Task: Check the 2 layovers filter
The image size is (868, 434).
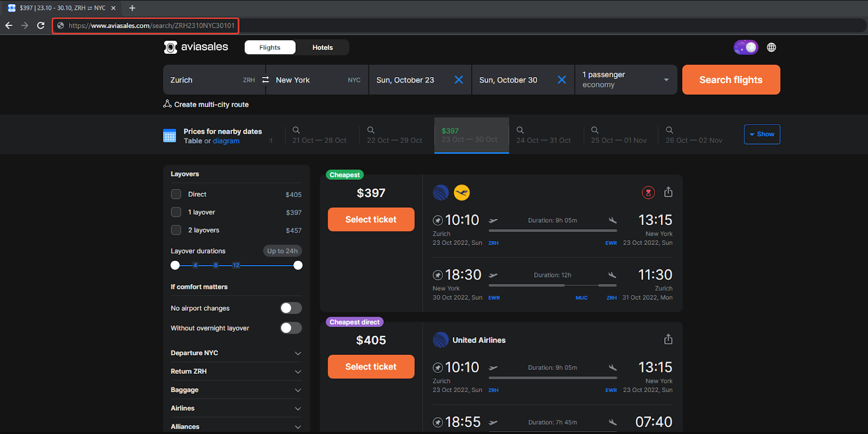Action: 176,230
